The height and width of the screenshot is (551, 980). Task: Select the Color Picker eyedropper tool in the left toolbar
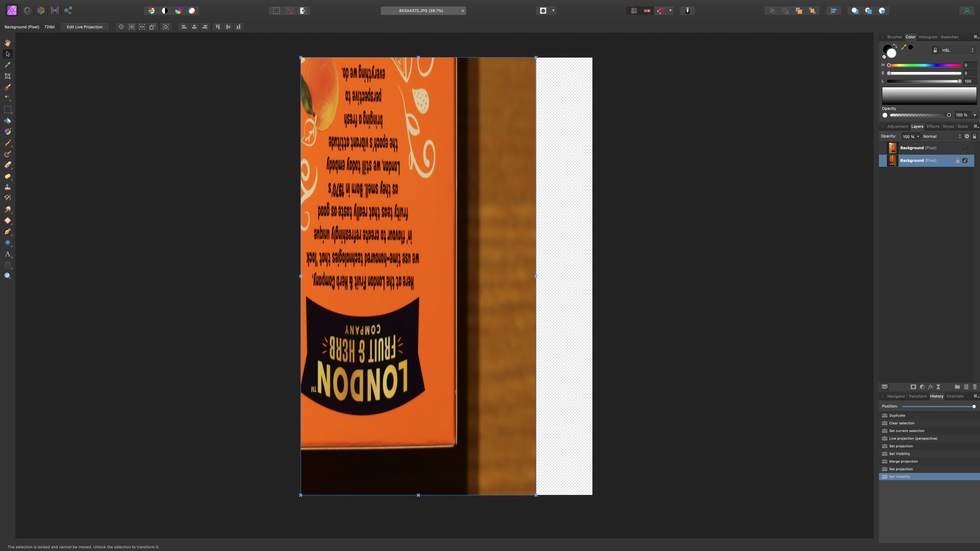8,65
